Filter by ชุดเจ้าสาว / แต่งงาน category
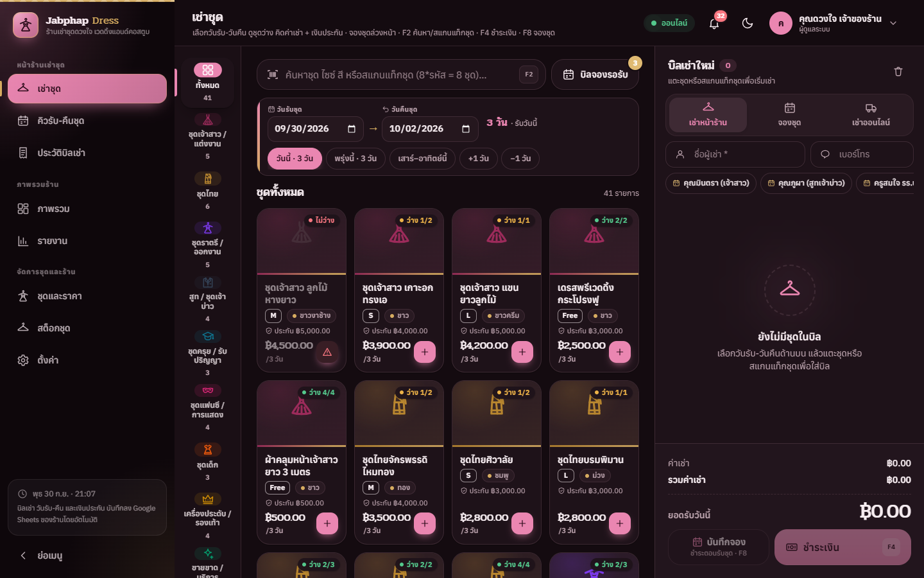 (x=207, y=137)
